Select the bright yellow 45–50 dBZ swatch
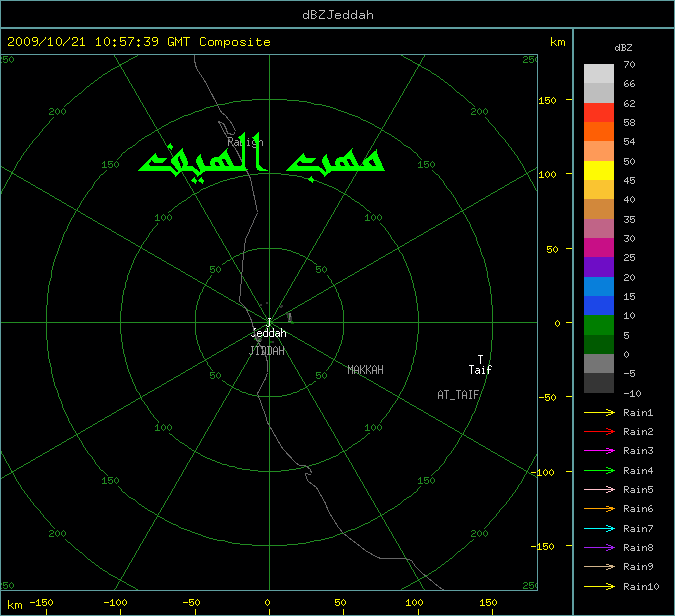 click(x=599, y=170)
